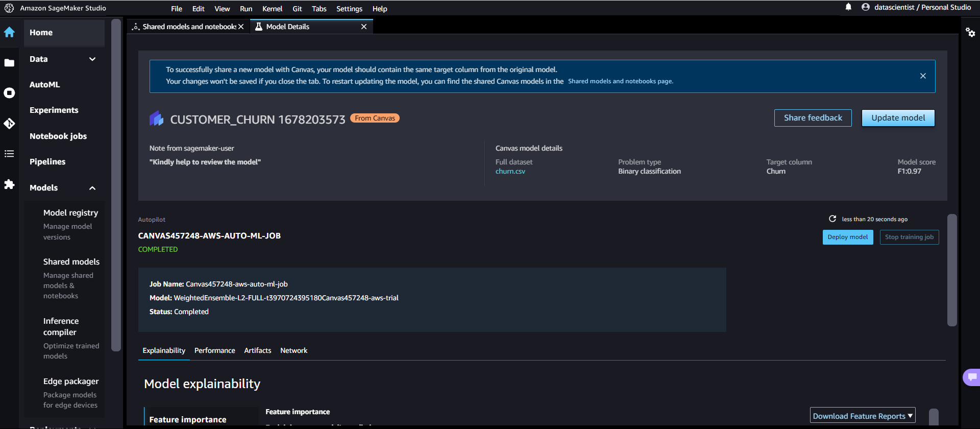This screenshot has height=429, width=980.
Task: Open the churn.csv dataset link
Action: (510, 172)
